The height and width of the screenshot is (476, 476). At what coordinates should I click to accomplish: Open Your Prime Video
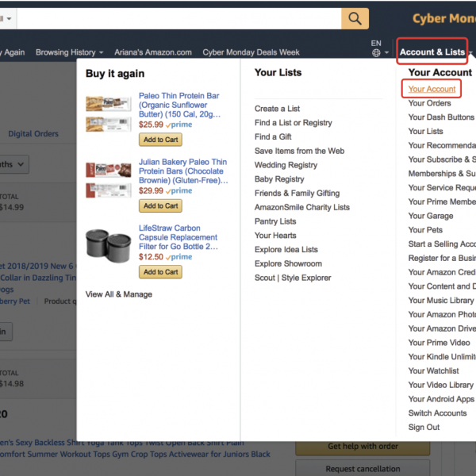[x=439, y=343]
